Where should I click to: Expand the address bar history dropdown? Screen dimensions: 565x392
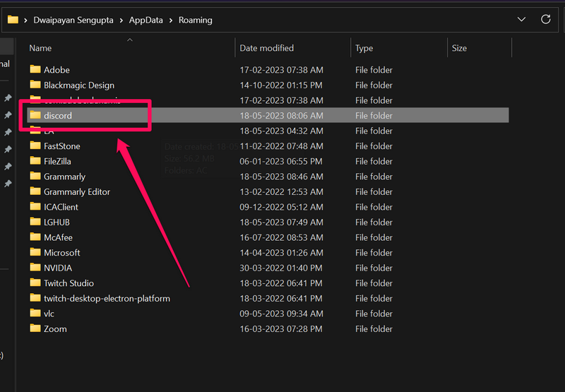click(521, 20)
